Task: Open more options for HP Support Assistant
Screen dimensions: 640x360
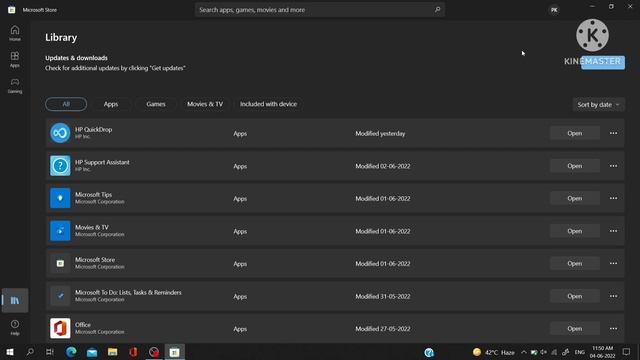Action: click(613, 166)
